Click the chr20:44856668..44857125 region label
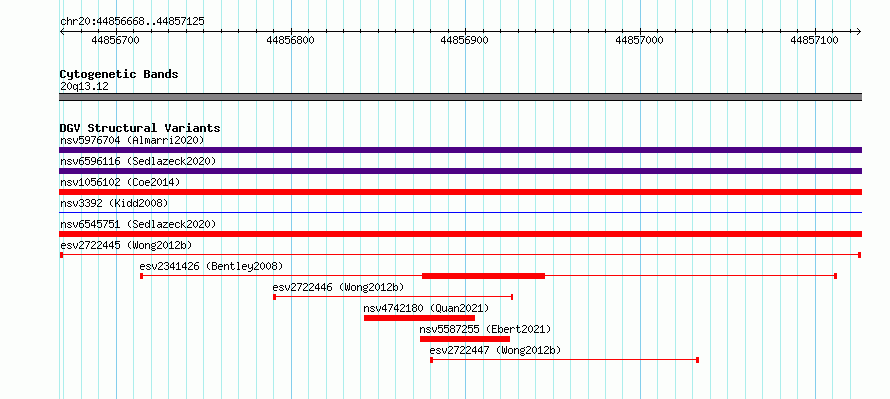Viewport: 890px width, 399px height. (132, 22)
